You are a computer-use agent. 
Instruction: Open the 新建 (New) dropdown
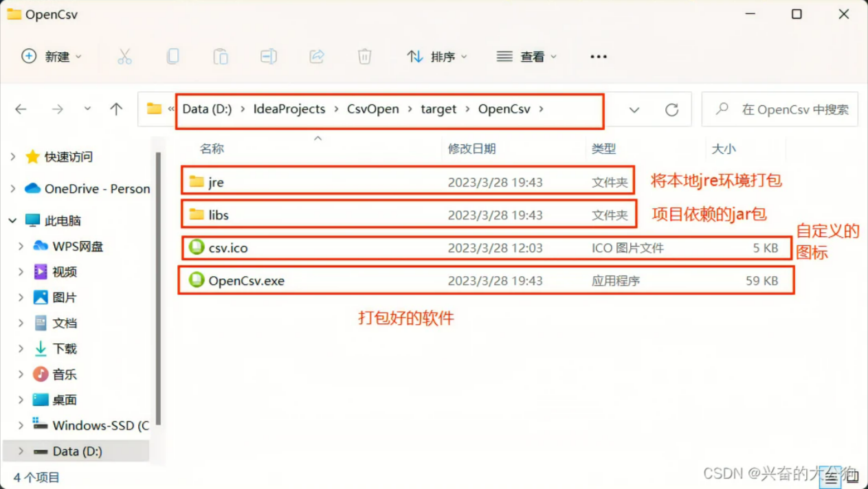(52, 56)
